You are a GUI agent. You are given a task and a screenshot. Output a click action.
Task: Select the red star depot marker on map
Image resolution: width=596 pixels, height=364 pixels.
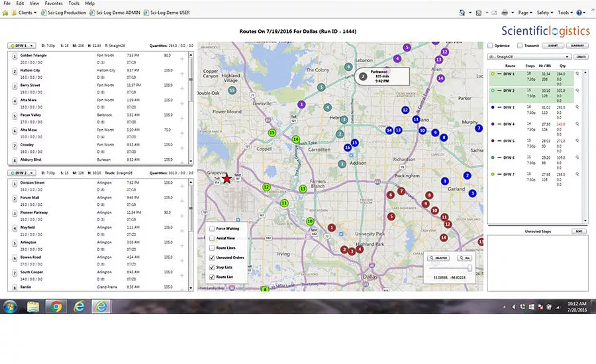(227, 179)
